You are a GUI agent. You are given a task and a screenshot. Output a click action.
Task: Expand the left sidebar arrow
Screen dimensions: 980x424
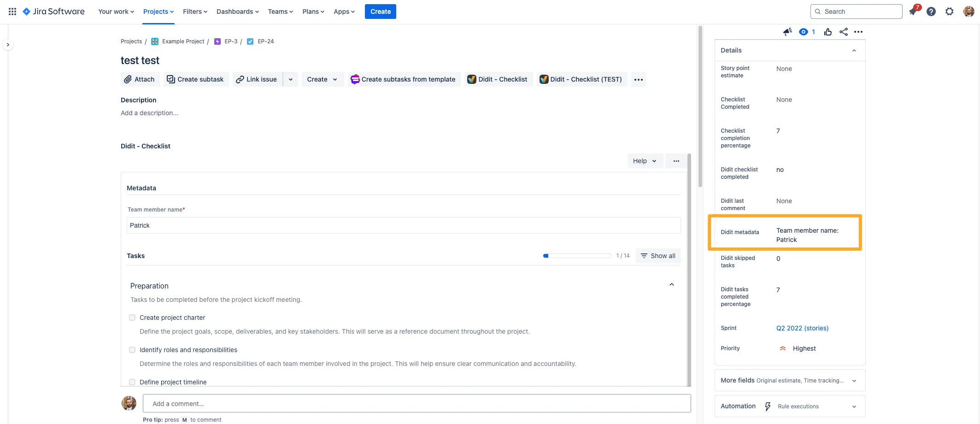[x=8, y=45]
